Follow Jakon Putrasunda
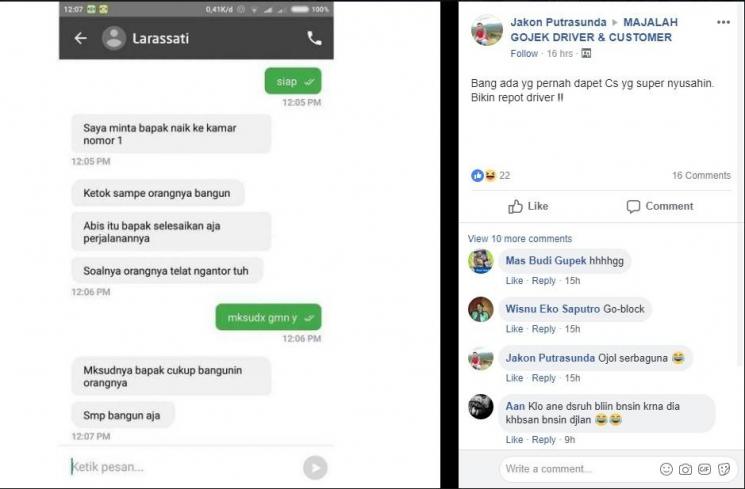 click(x=524, y=54)
